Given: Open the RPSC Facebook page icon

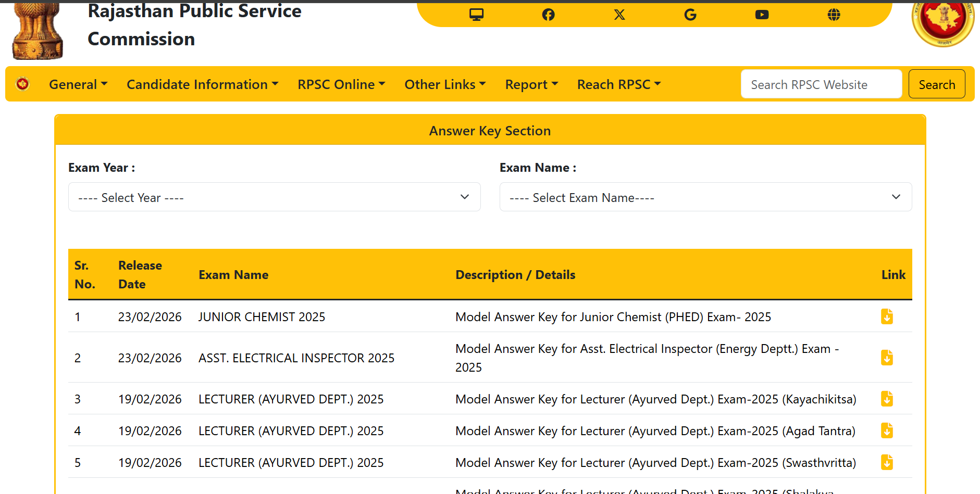Looking at the screenshot, I should (x=548, y=15).
